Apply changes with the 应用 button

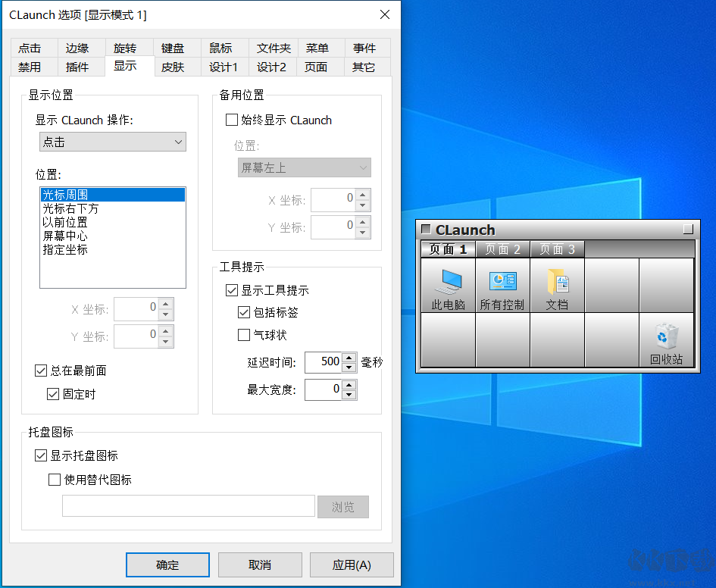click(352, 565)
